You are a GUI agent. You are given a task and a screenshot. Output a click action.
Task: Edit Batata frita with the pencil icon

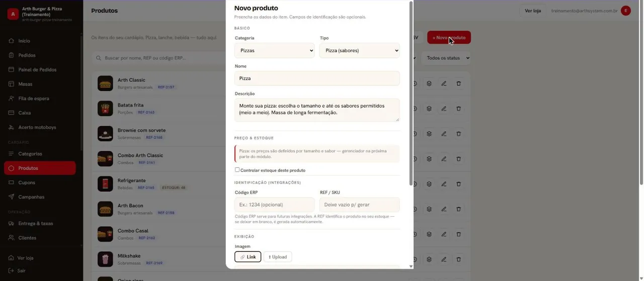coord(444,109)
